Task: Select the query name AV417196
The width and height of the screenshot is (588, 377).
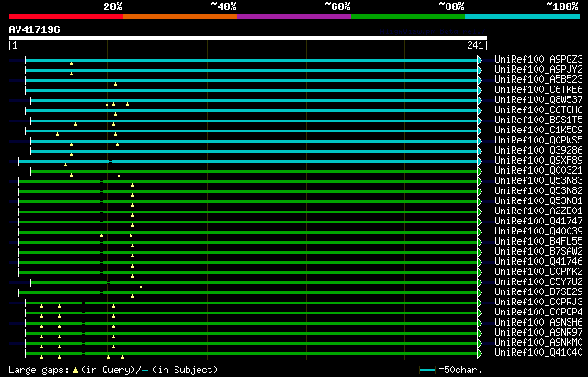Action: pyautogui.click(x=35, y=29)
